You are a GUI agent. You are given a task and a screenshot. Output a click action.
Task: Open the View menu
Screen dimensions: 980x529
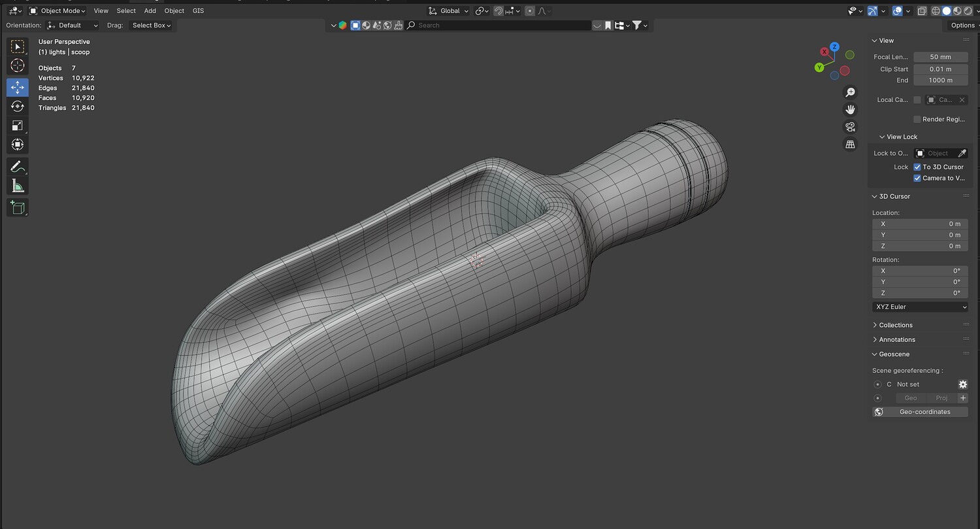101,10
